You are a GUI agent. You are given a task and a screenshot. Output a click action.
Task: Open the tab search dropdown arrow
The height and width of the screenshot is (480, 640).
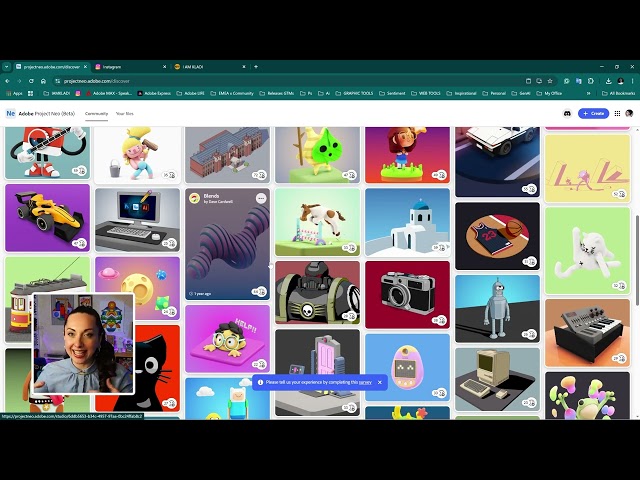[7, 67]
